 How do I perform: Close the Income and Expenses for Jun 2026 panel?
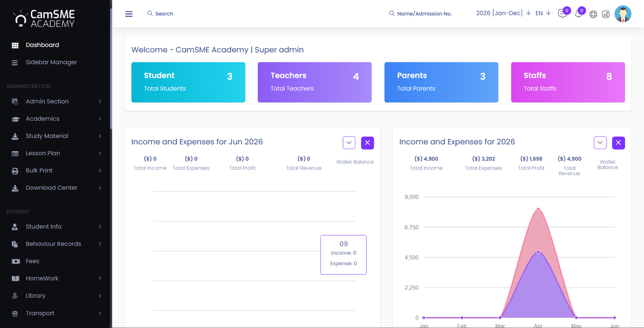(x=367, y=143)
